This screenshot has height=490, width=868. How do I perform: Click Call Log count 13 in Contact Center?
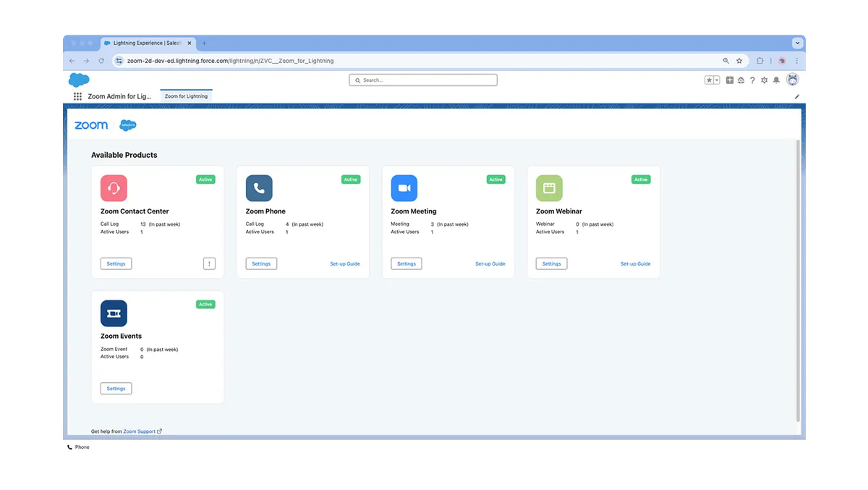143,224
